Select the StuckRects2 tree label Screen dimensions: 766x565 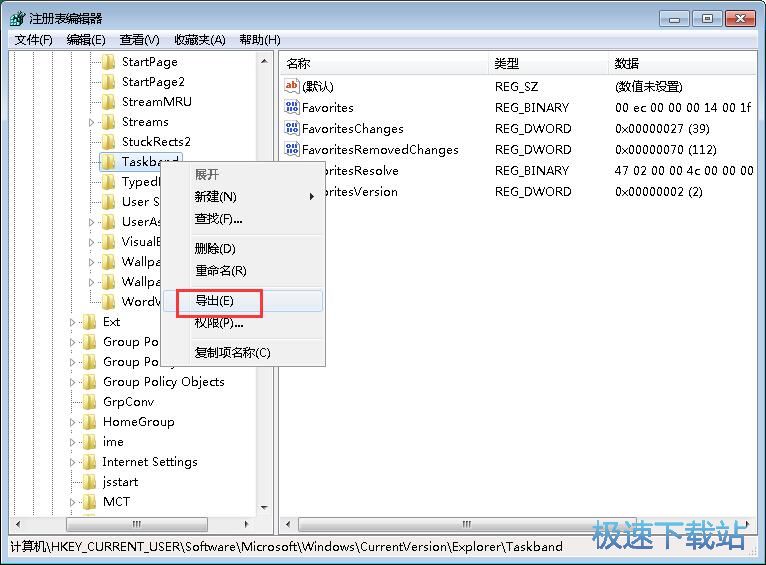(x=156, y=142)
